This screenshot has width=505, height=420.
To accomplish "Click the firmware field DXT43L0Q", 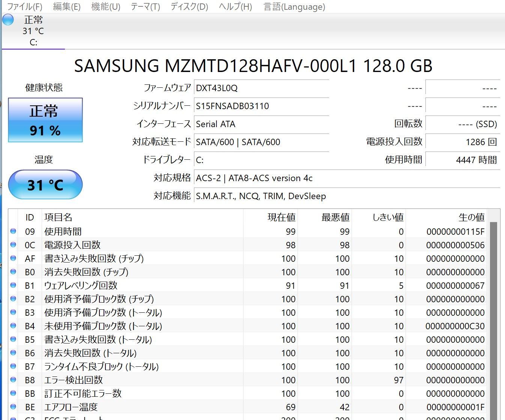I will coord(262,88).
